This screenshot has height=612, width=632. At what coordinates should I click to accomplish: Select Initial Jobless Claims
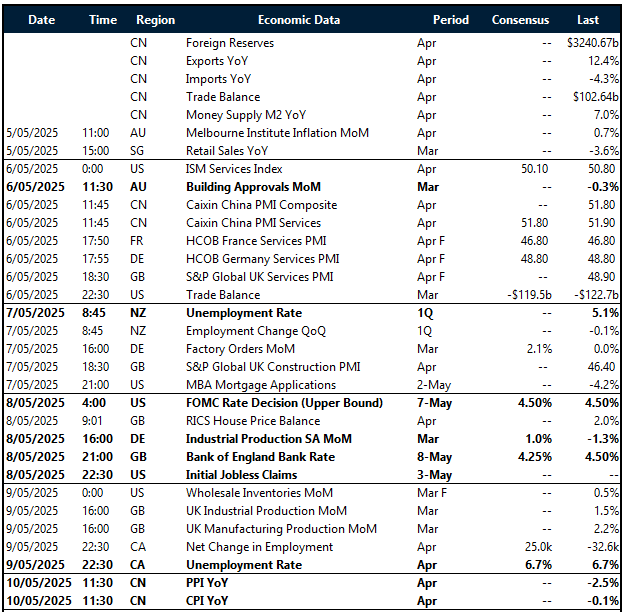[x=241, y=475]
